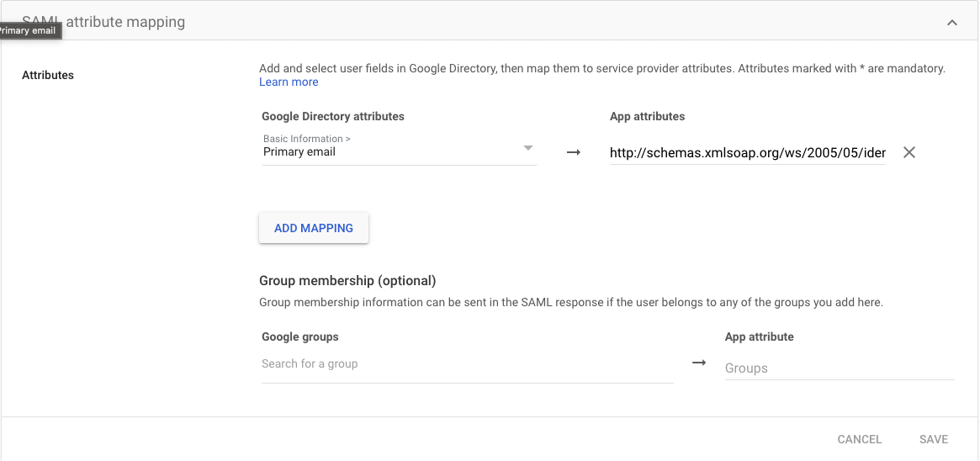
Task: Click the Group membership (optional) heading
Action: 347,280
